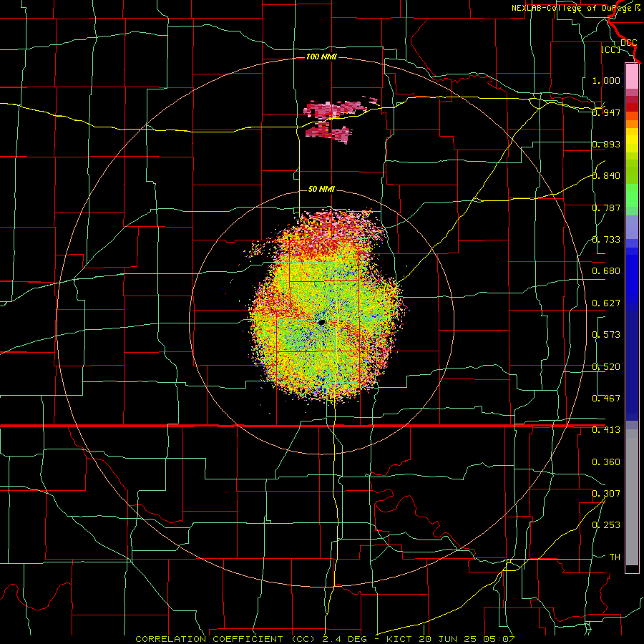Select the 0.787 scale value
644x644 pixels.
[x=606, y=208]
